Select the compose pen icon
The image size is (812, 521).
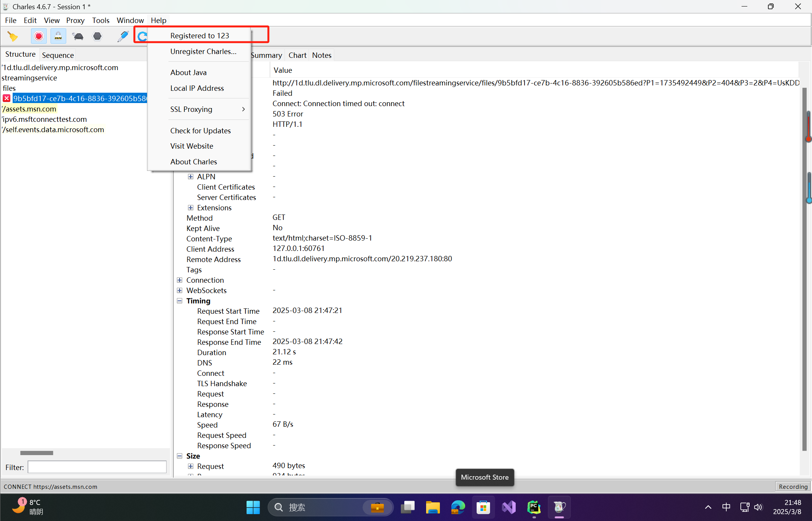(123, 36)
